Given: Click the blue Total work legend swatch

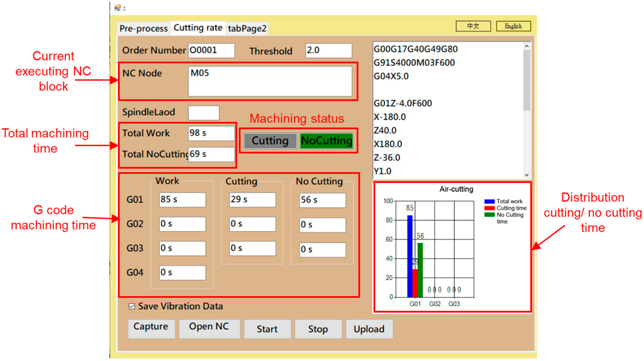Looking at the screenshot, I should tap(489, 201).
